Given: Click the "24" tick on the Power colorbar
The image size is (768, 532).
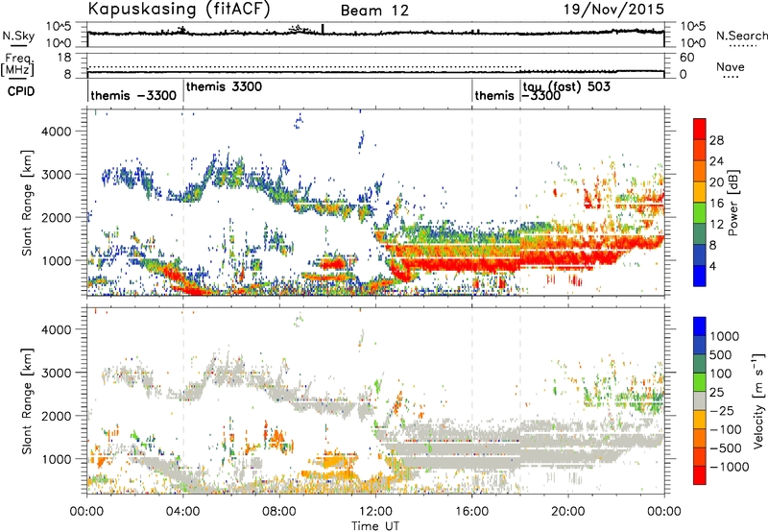Looking at the screenshot, I should point(716,161).
